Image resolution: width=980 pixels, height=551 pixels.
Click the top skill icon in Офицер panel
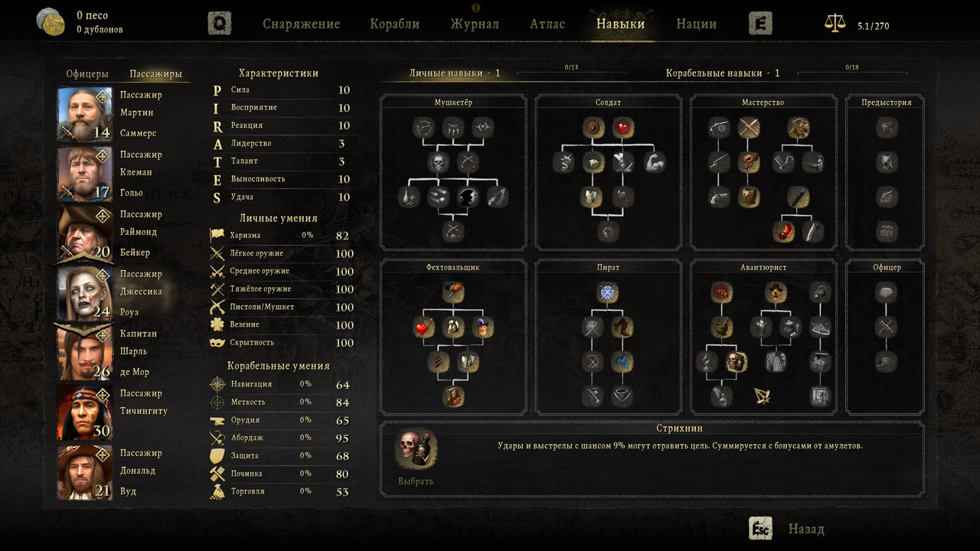coord(887,292)
